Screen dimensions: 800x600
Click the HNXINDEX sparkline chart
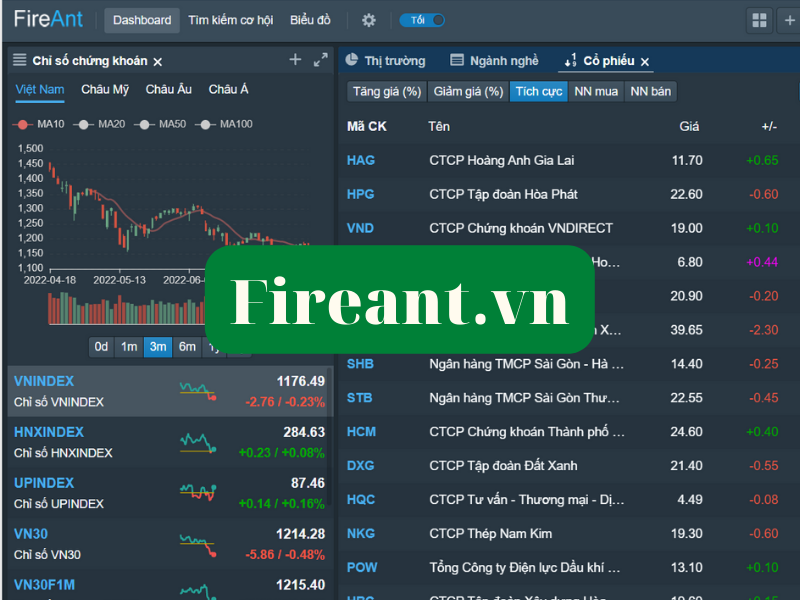[x=198, y=443]
